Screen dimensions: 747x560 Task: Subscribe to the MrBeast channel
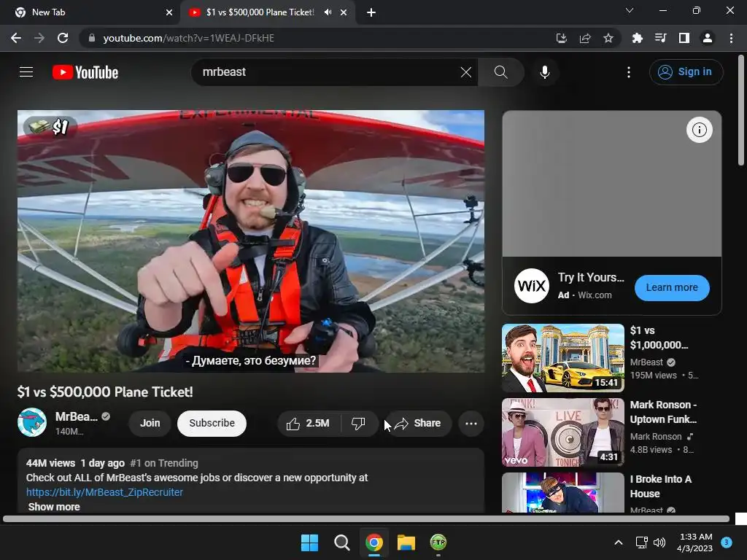[212, 424]
